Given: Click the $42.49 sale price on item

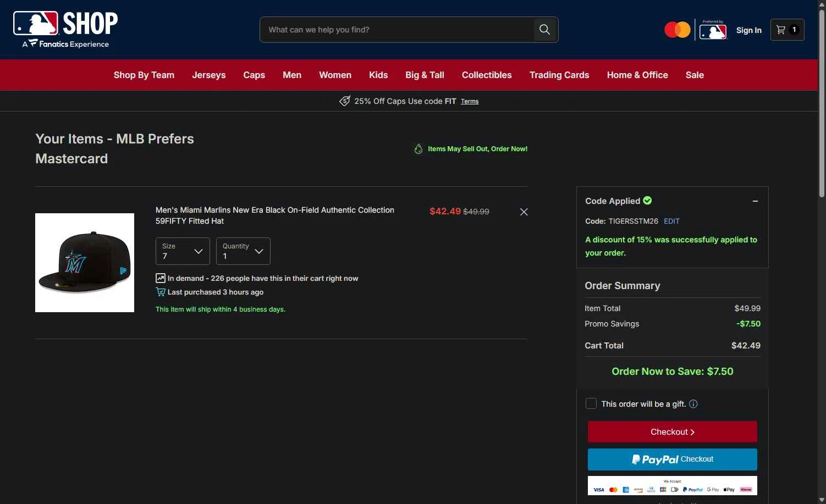Looking at the screenshot, I should click(445, 212).
